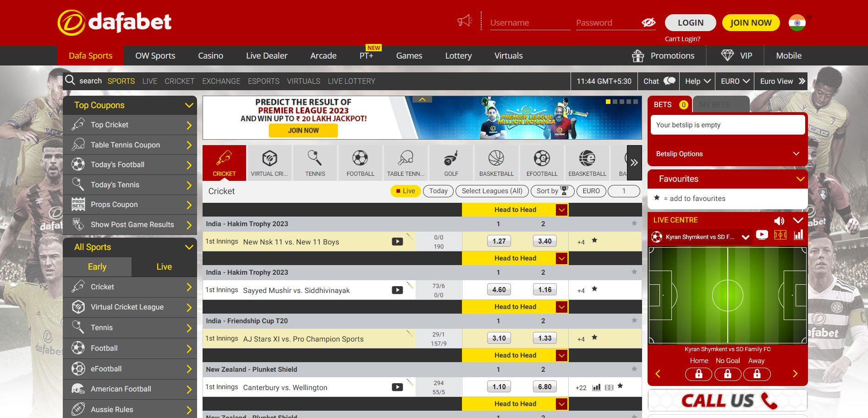
Task: Switch to MY BETS tab
Action: [720, 104]
